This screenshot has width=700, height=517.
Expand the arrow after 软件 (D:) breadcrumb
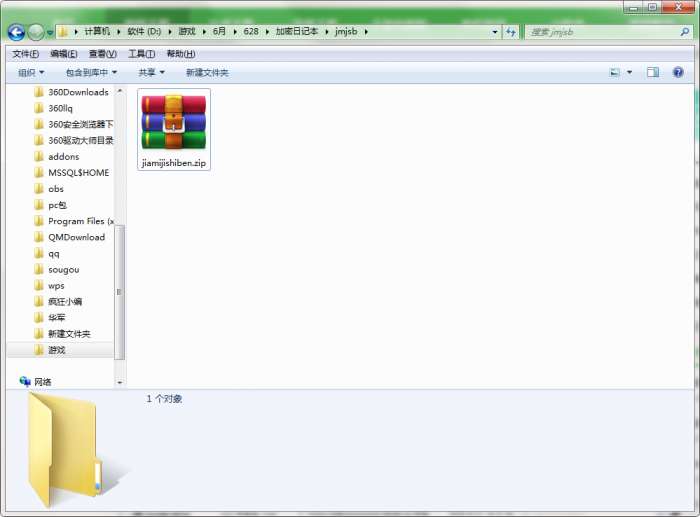pos(170,32)
